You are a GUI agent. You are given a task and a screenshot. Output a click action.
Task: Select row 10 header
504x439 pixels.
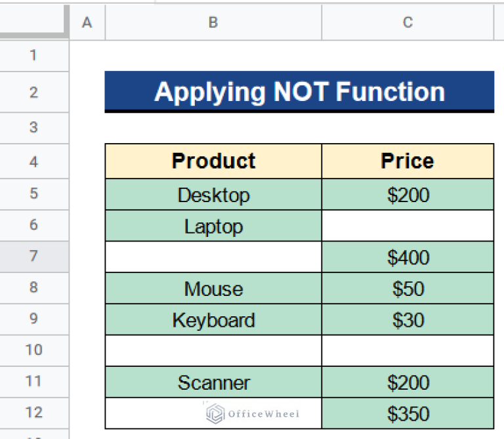tap(34, 350)
